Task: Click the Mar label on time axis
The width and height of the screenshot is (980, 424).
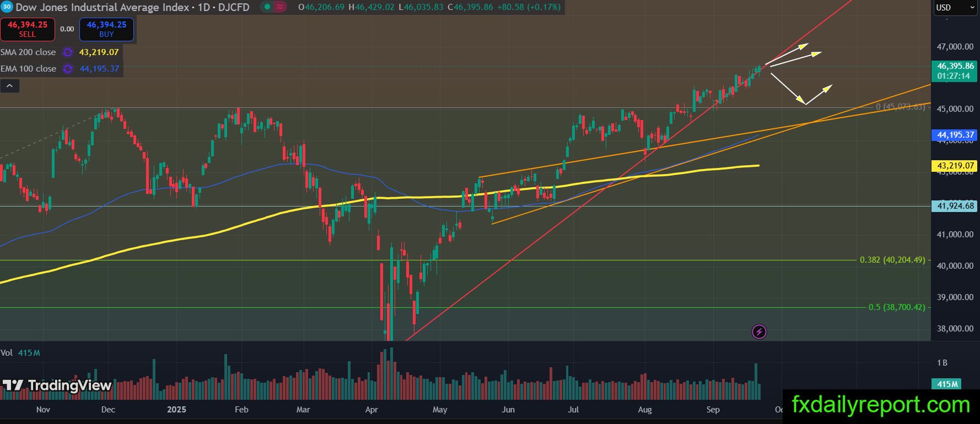Action: coord(303,410)
